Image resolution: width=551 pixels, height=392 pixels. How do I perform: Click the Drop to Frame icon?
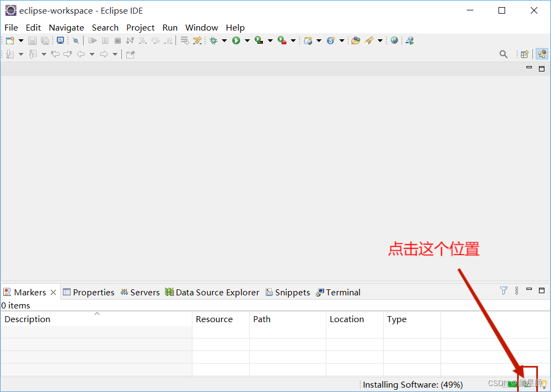click(x=185, y=41)
